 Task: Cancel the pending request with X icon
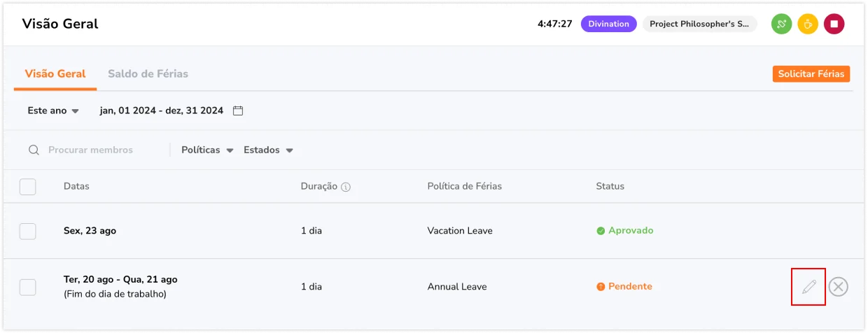pos(839,287)
